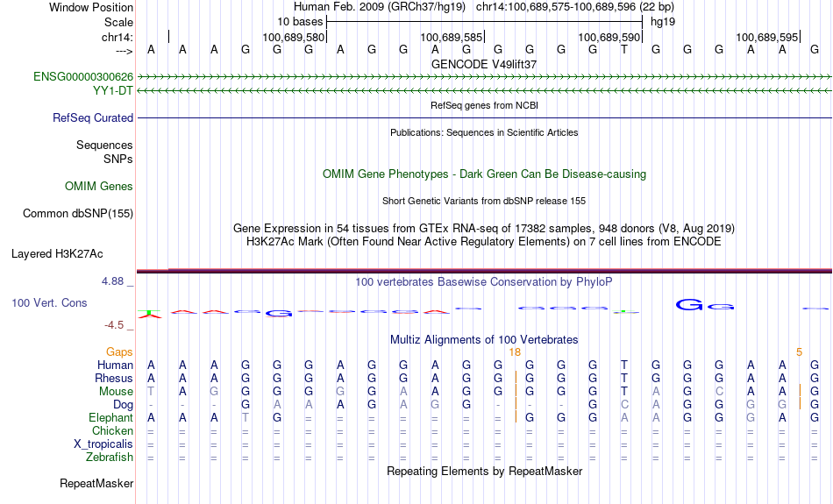Click the YY1-DT gene label

(113, 91)
